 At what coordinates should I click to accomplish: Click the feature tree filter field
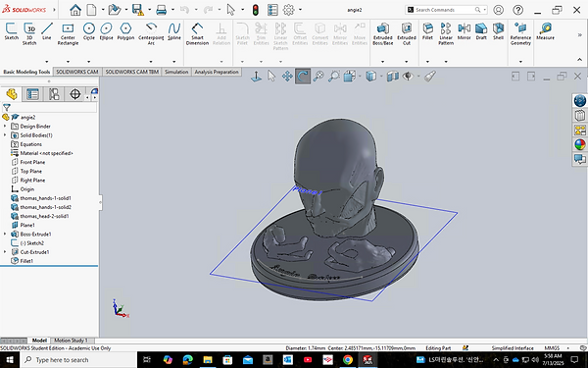click(49, 107)
